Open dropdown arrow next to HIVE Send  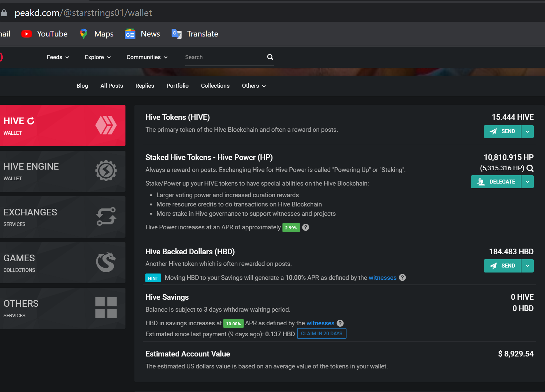pos(527,131)
